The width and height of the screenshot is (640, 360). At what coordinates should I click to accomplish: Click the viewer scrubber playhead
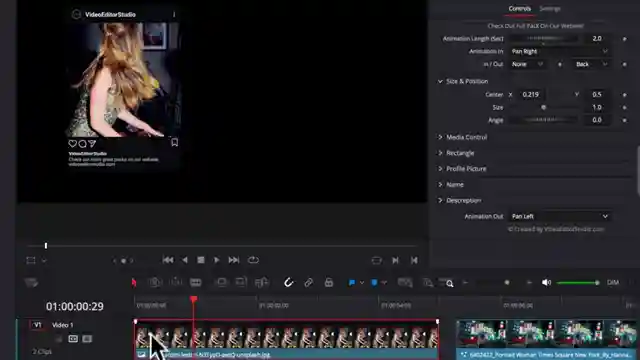(46, 246)
